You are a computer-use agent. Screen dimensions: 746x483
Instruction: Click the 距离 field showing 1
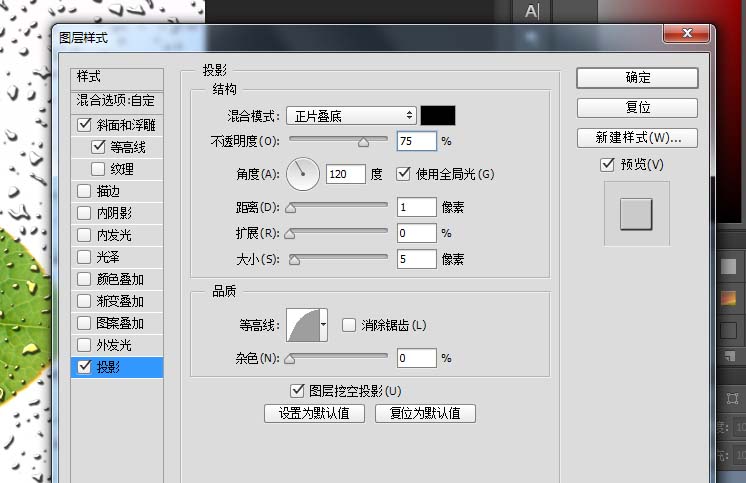[416, 207]
